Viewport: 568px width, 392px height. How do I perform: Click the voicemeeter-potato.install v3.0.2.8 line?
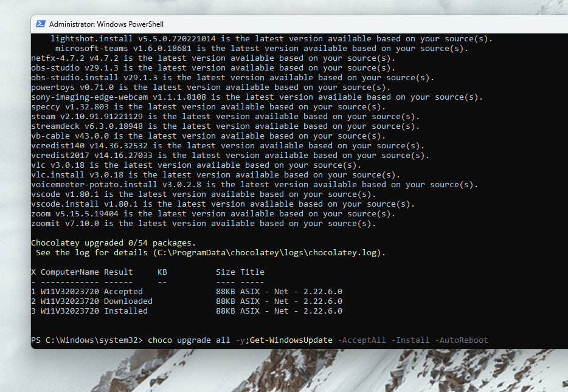[254, 185]
